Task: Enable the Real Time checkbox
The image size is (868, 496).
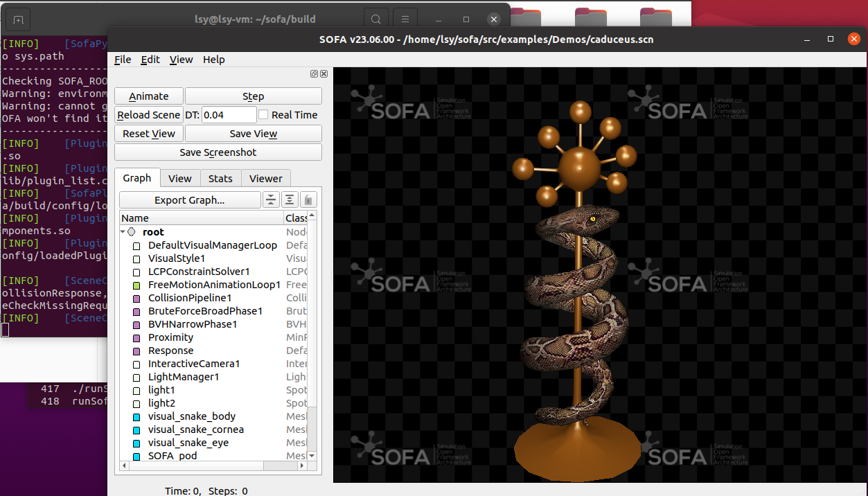Action: [262, 115]
